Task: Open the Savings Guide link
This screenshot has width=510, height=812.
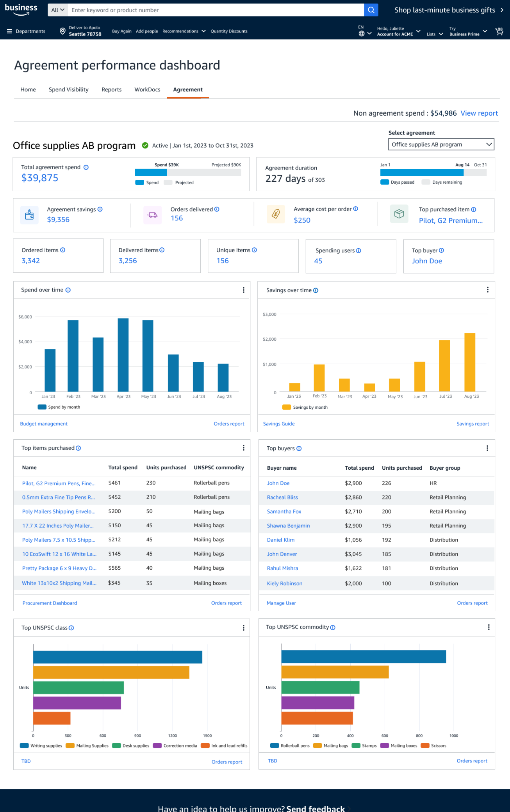Action: (x=279, y=424)
